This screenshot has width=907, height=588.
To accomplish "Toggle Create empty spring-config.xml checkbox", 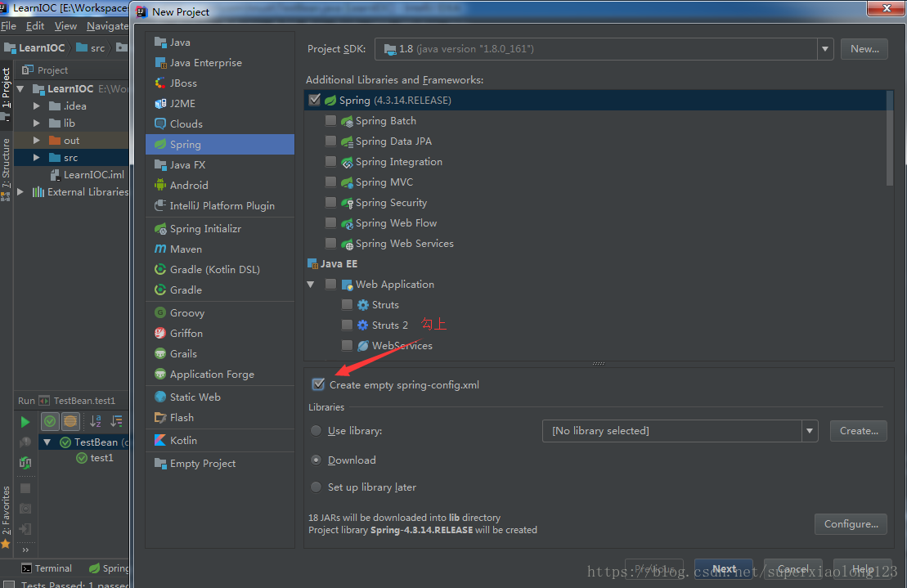I will pos(318,384).
